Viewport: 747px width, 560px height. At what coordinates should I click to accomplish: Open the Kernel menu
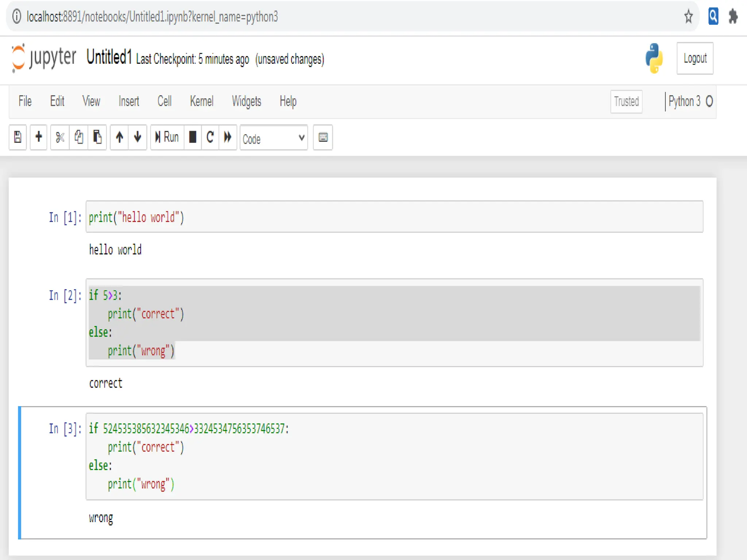(201, 101)
